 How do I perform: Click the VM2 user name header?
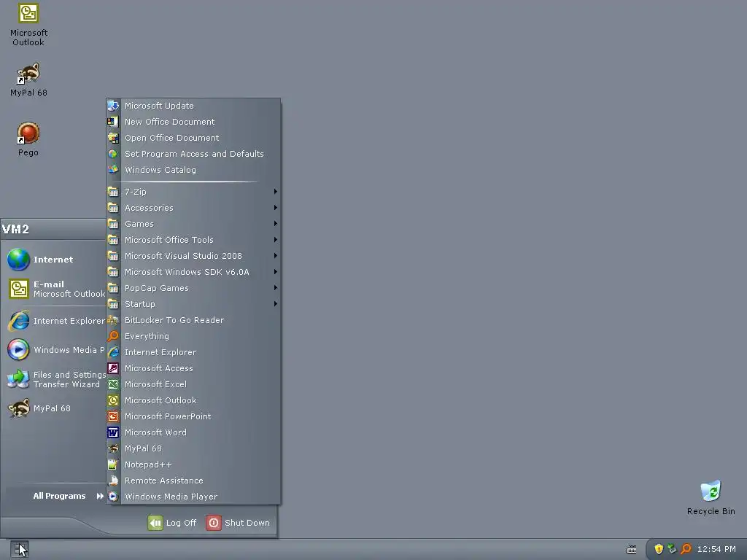coord(16,229)
